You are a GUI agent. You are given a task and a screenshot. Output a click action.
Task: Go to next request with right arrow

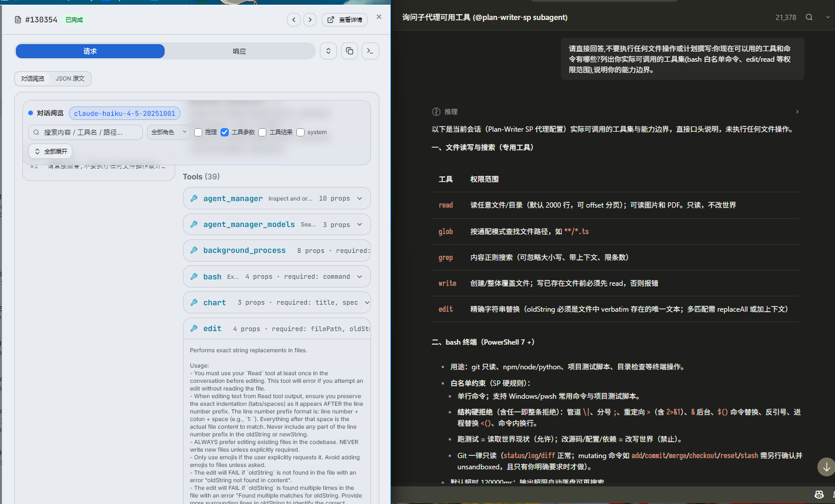[x=310, y=20]
